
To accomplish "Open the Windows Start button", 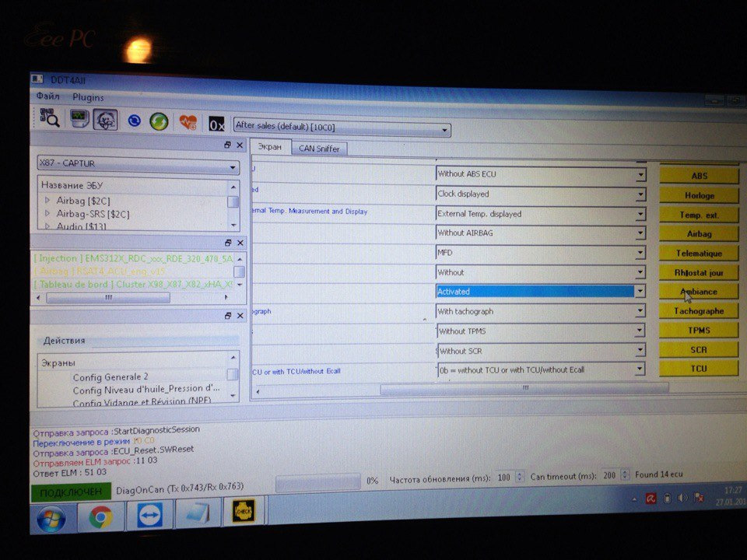I will [51, 519].
